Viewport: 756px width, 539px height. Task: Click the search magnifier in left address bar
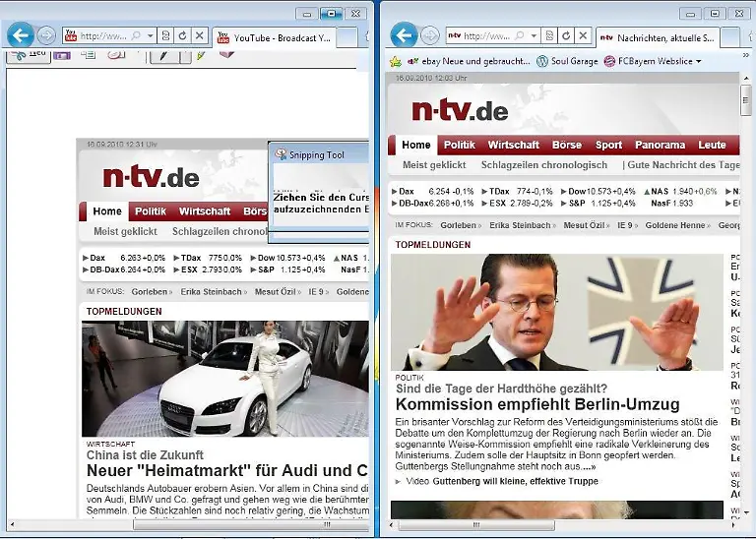click(135, 35)
